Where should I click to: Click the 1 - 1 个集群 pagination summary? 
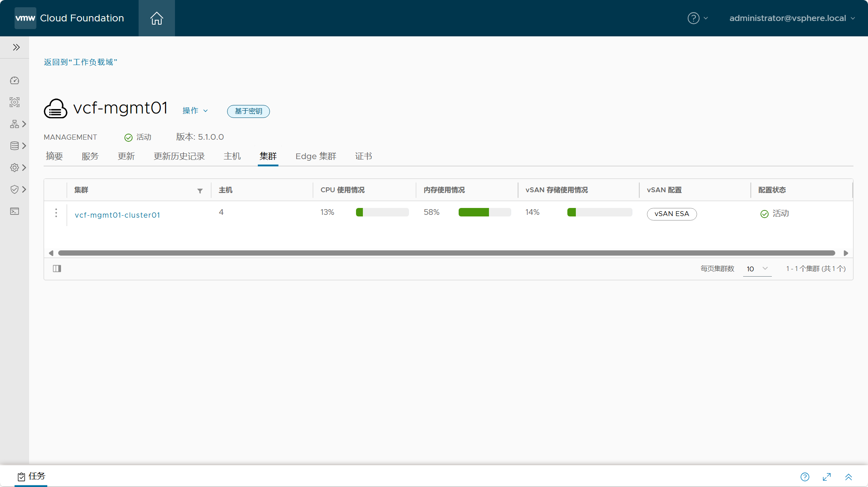pyautogui.click(x=816, y=269)
